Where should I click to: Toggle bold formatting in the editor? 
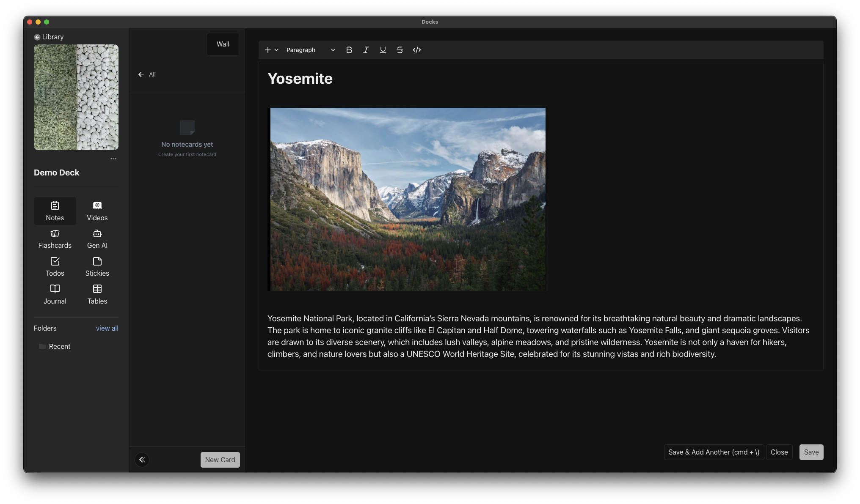349,50
